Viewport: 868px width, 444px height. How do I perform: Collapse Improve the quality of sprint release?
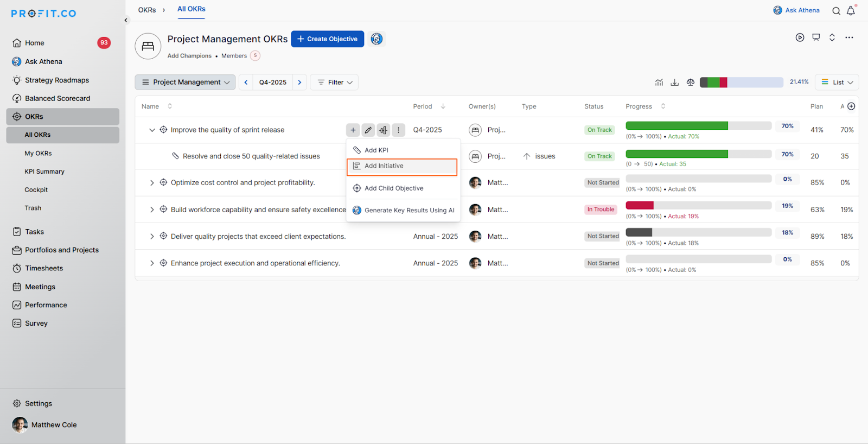click(152, 130)
